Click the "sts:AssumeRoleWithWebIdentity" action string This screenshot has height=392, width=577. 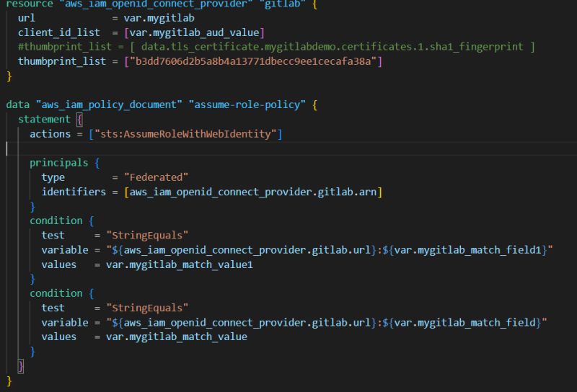click(x=185, y=134)
